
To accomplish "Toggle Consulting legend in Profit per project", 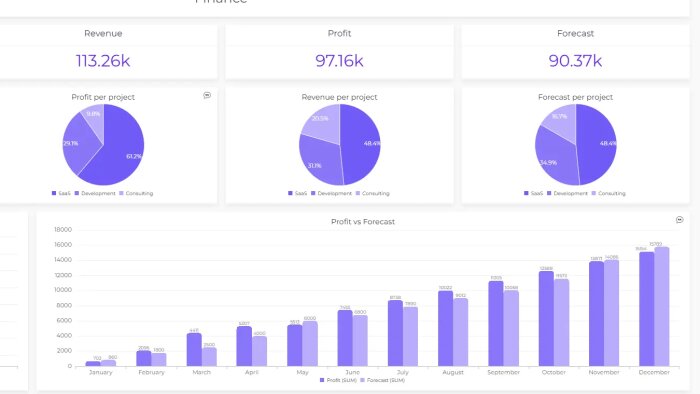I will coord(136,193).
